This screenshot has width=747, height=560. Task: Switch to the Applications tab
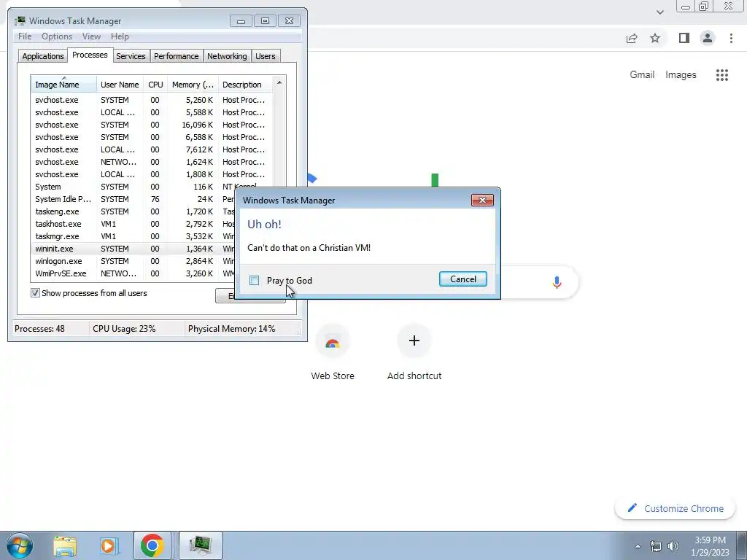[x=43, y=56]
